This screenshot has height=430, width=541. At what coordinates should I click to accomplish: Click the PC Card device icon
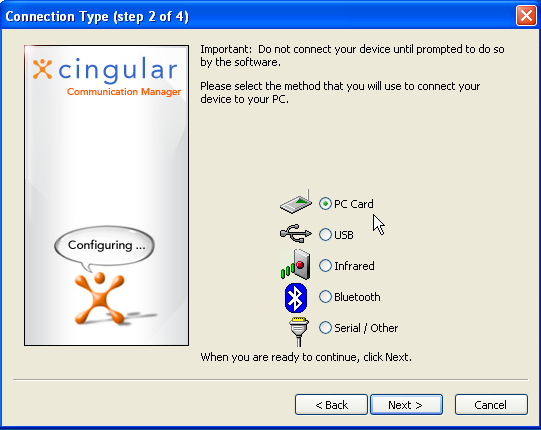(296, 202)
